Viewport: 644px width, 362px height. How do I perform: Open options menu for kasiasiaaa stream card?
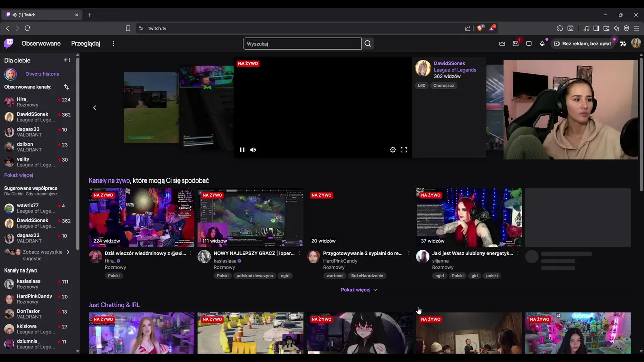click(x=299, y=253)
